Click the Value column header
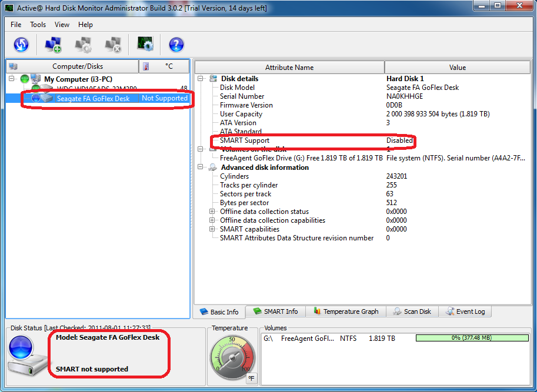The width and height of the screenshot is (537, 392). pyautogui.click(x=458, y=68)
